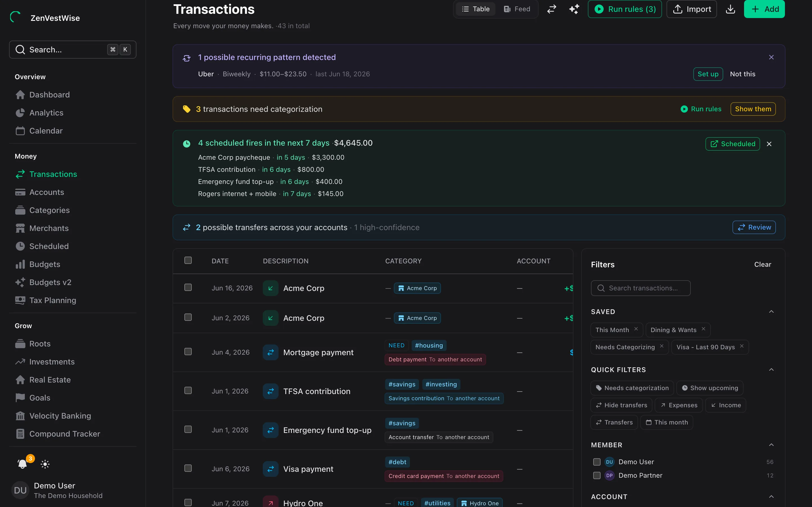This screenshot has width=812, height=507.
Task: Focus the Search transactions field
Action: pos(641,288)
